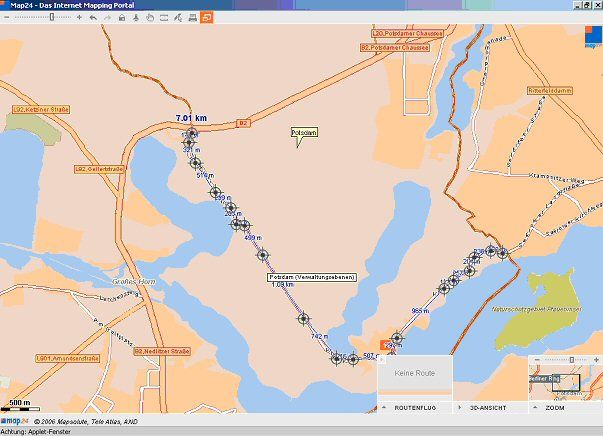Select the hand pan tool
The height and width of the screenshot is (436, 603).
tap(149, 18)
